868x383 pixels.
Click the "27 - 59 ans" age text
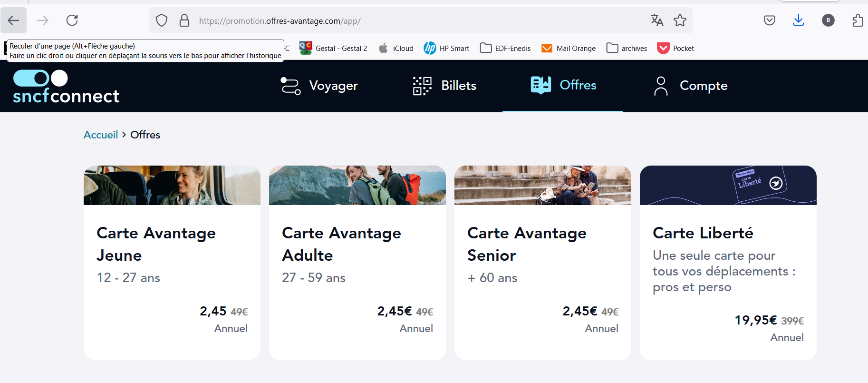(314, 278)
